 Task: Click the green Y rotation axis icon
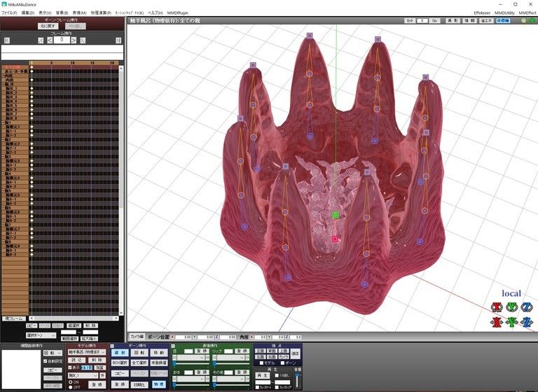pyautogui.click(x=512, y=307)
